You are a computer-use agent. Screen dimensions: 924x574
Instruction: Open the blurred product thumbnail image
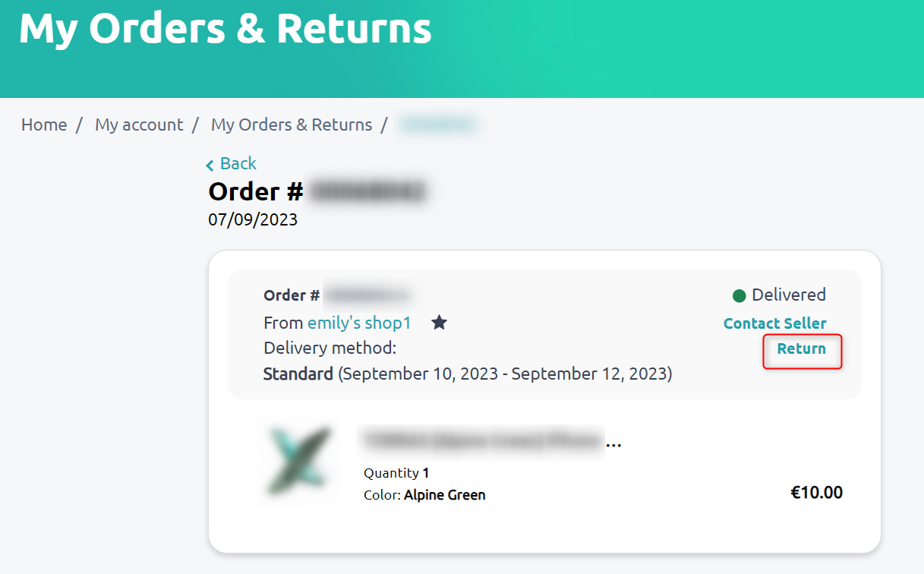(x=299, y=462)
